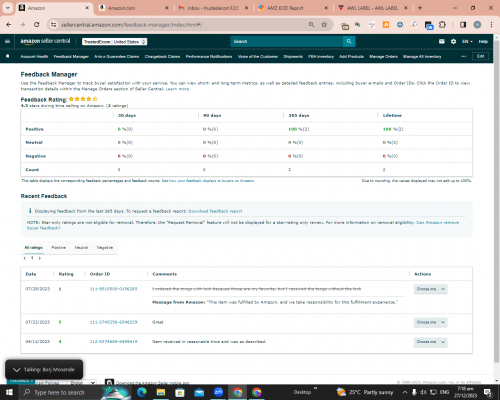Open Microsoft Store from the taskbar
Image resolution: width=500 pixels, height=400 pixels.
[180, 392]
